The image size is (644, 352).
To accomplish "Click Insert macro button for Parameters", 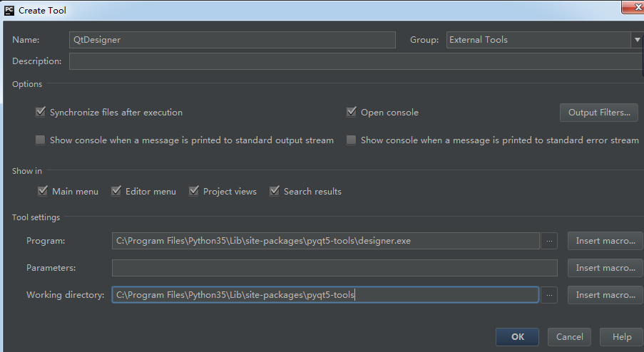I will point(605,268).
